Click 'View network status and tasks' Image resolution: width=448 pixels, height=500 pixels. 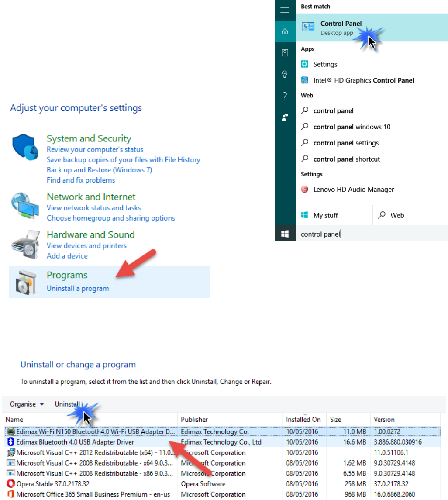tap(94, 207)
